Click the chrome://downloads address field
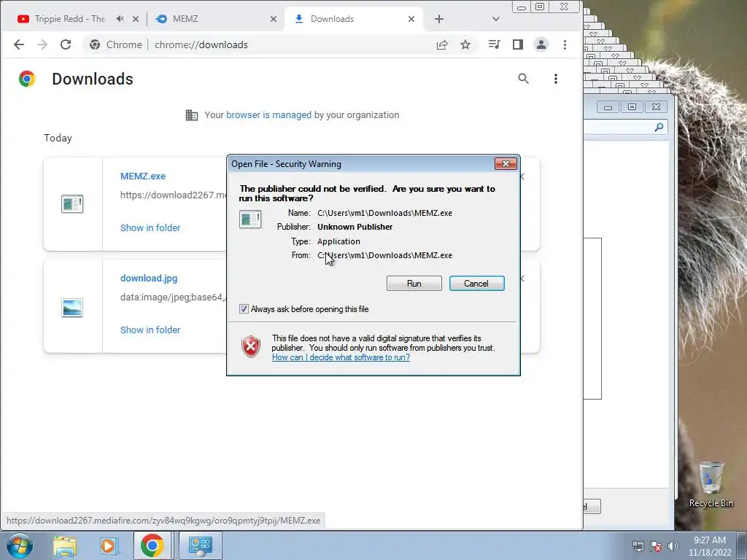Image resolution: width=747 pixels, height=560 pixels. pos(201,44)
